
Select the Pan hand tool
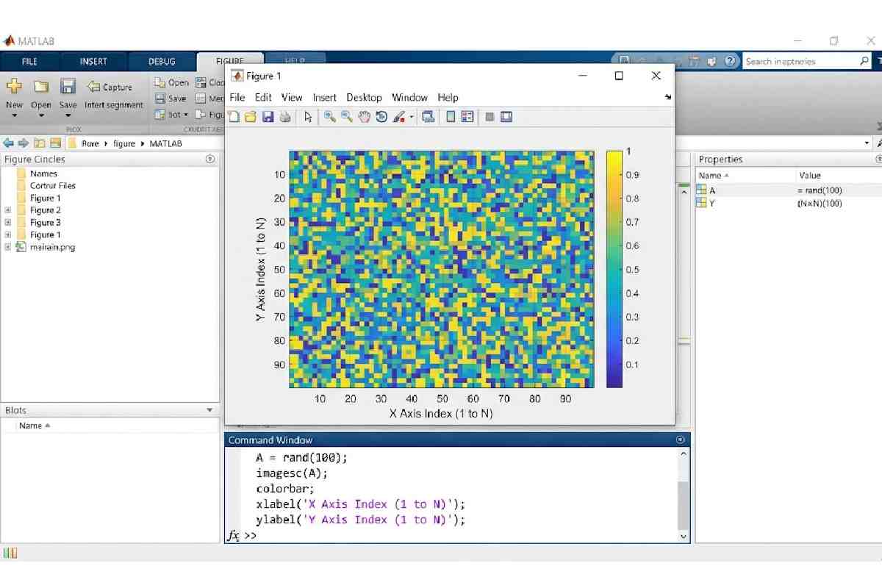(364, 117)
